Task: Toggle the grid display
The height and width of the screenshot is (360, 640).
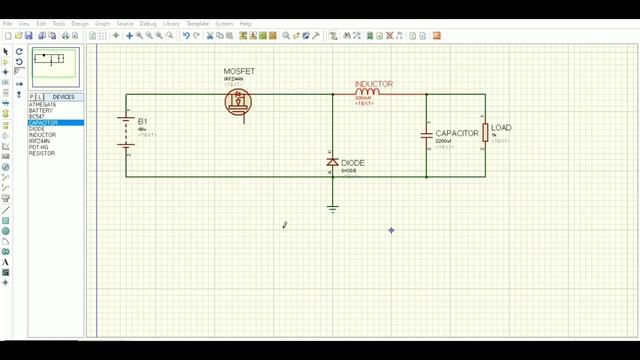Action: point(103,36)
